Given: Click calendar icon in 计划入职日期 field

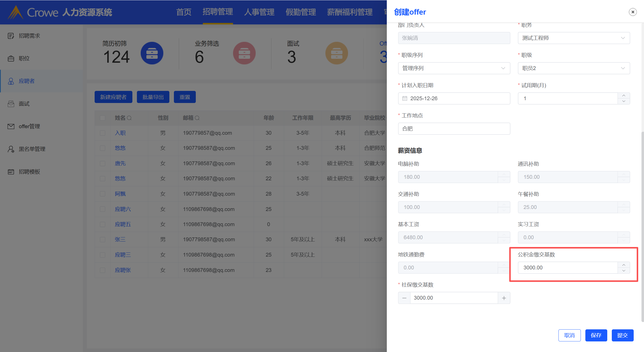Looking at the screenshot, I should coord(405,98).
